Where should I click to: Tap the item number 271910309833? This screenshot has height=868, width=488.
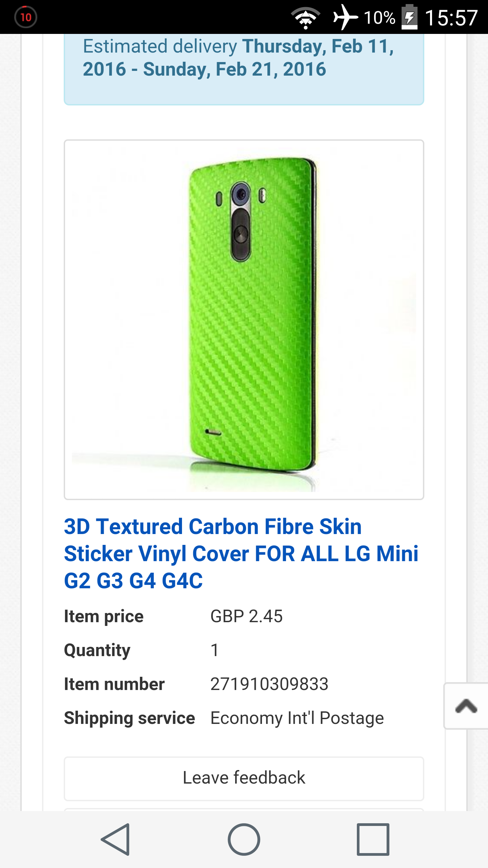pos(269,684)
